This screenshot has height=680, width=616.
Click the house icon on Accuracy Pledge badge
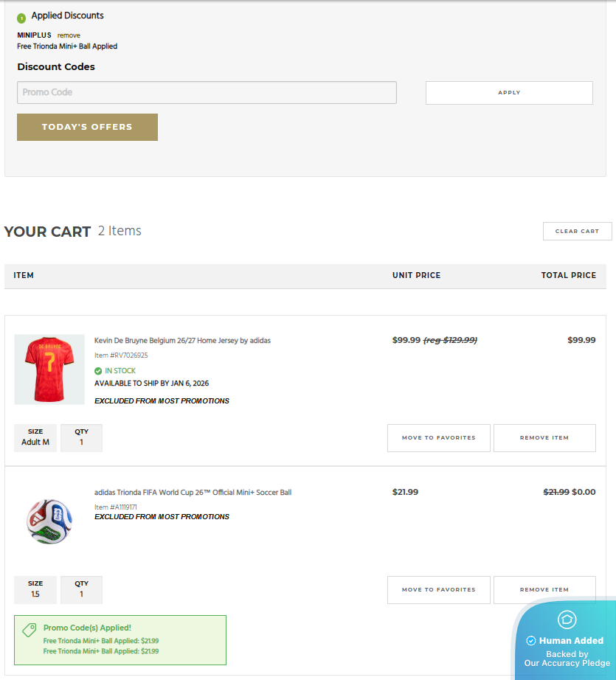(567, 620)
